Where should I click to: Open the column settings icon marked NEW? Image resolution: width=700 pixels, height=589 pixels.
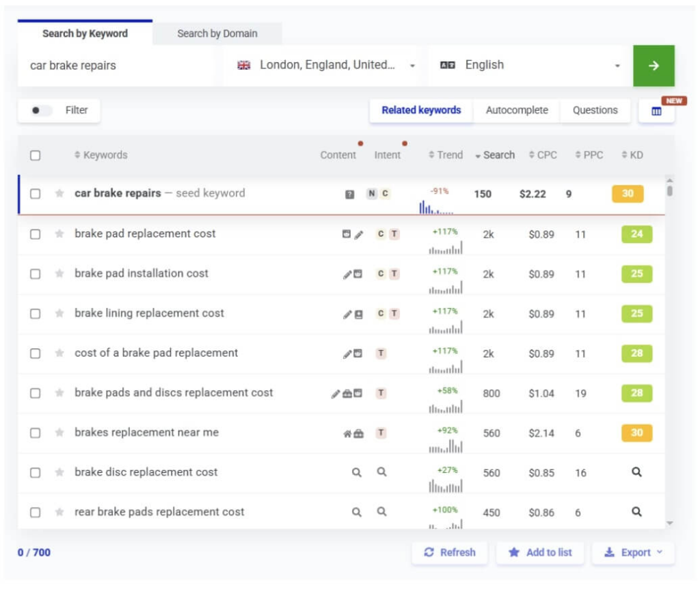click(x=656, y=111)
